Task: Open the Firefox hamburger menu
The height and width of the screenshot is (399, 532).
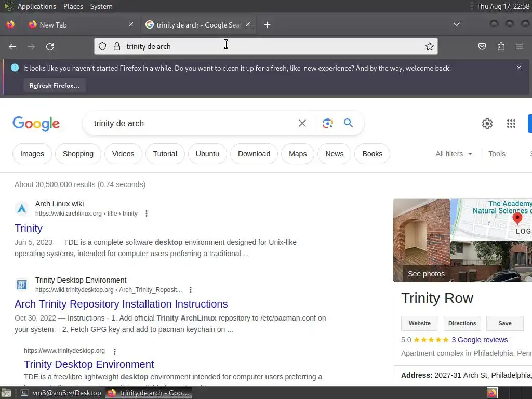Action: 520,46
